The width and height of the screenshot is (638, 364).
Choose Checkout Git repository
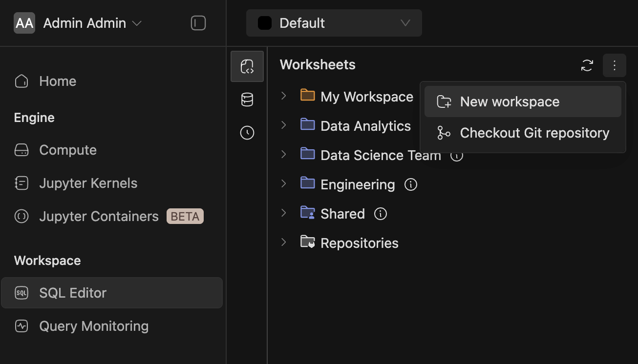pos(523,133)
